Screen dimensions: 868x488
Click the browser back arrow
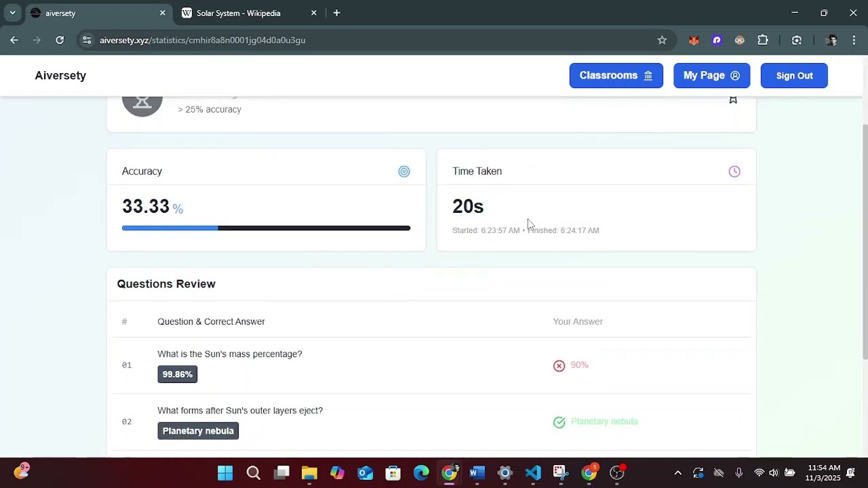(x=14, y=40)
